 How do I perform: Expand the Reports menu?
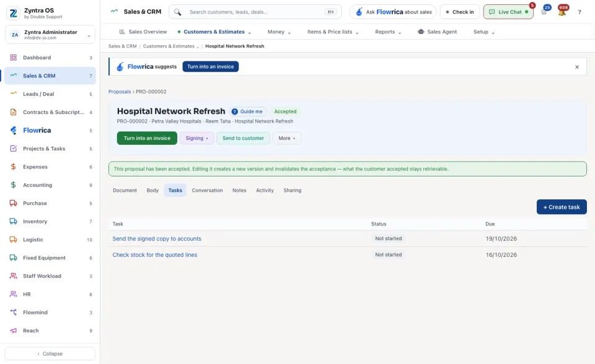[x=388, y=32]
